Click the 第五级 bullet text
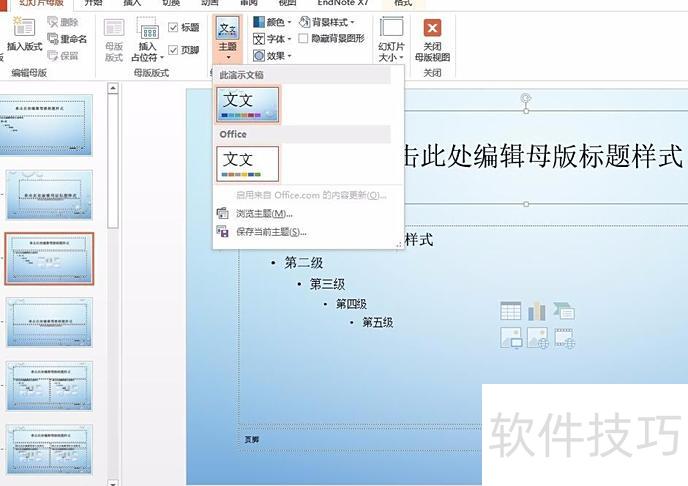The image size is (688, 486). (x=377, y=323)
